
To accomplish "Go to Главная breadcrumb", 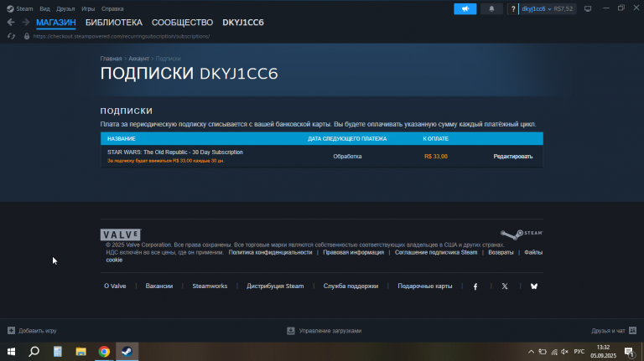I will click(x=111, y=59).
